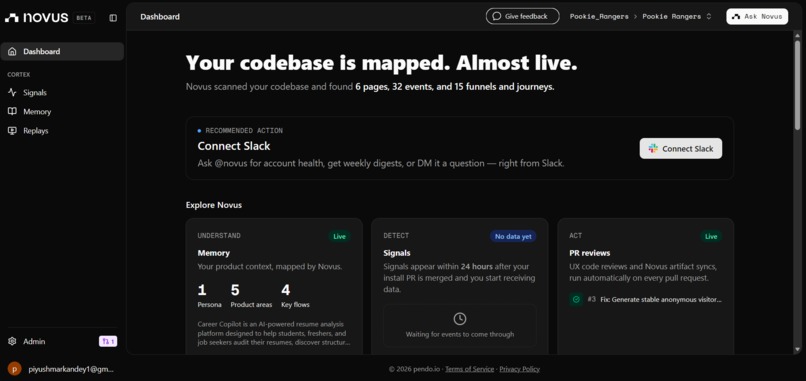Viewport: 806px width, 381px height.
Task: Click Pookie_Rangers breadcrumb
Action: coord(599,16)
